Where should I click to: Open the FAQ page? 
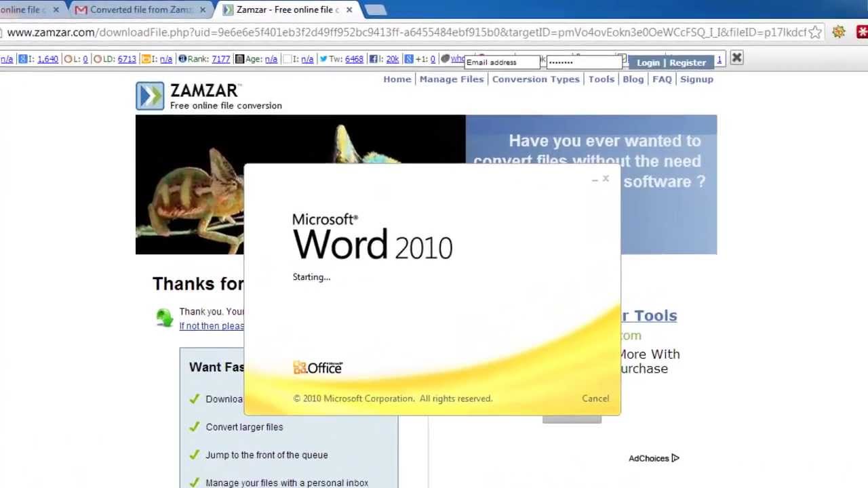coord(662,79)
